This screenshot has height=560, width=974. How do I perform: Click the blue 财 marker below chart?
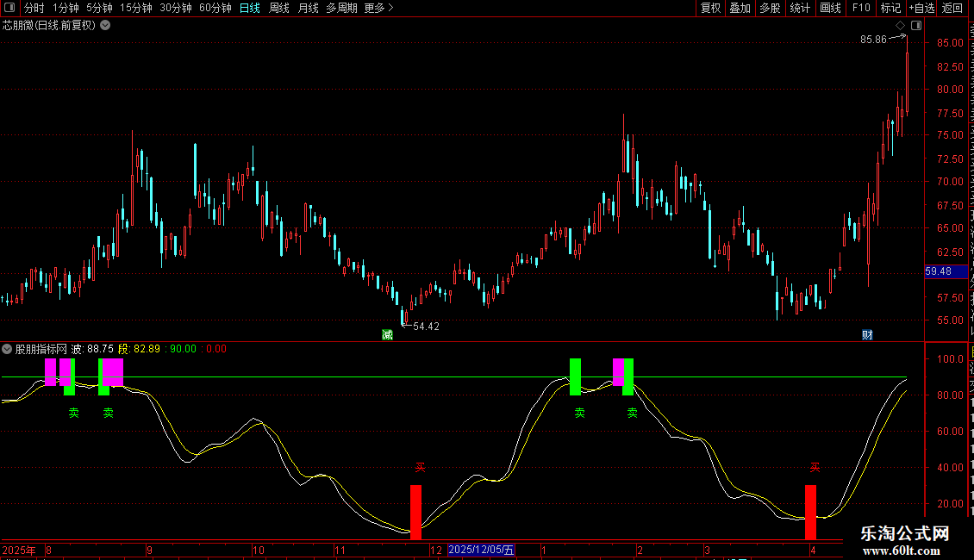pos(867,335)
